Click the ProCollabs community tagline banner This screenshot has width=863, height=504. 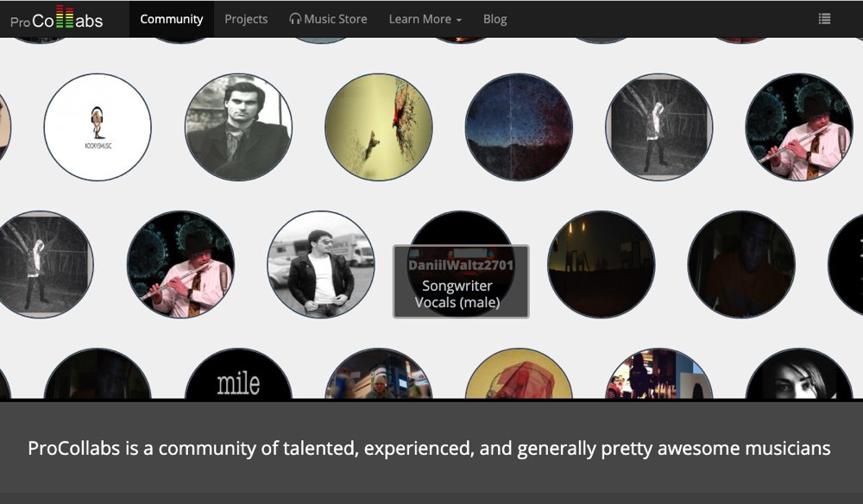(x=430, y=449)
